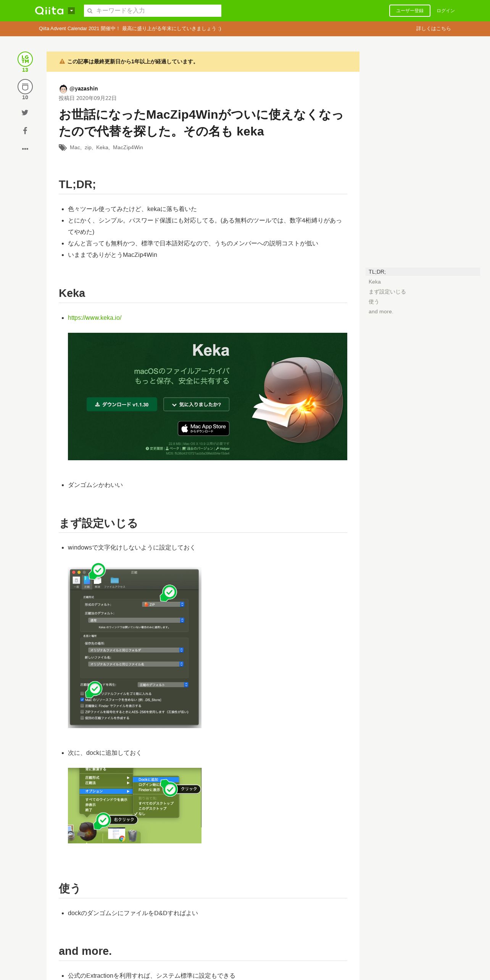Click the LGTM count 13
Screen dimensions: 490x980
click(25, 70)
